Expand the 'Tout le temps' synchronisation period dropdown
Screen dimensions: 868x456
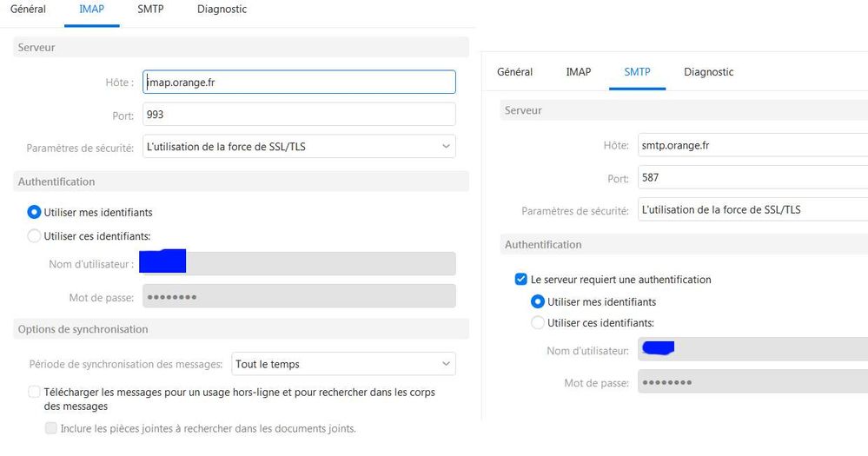click(342, 364)
